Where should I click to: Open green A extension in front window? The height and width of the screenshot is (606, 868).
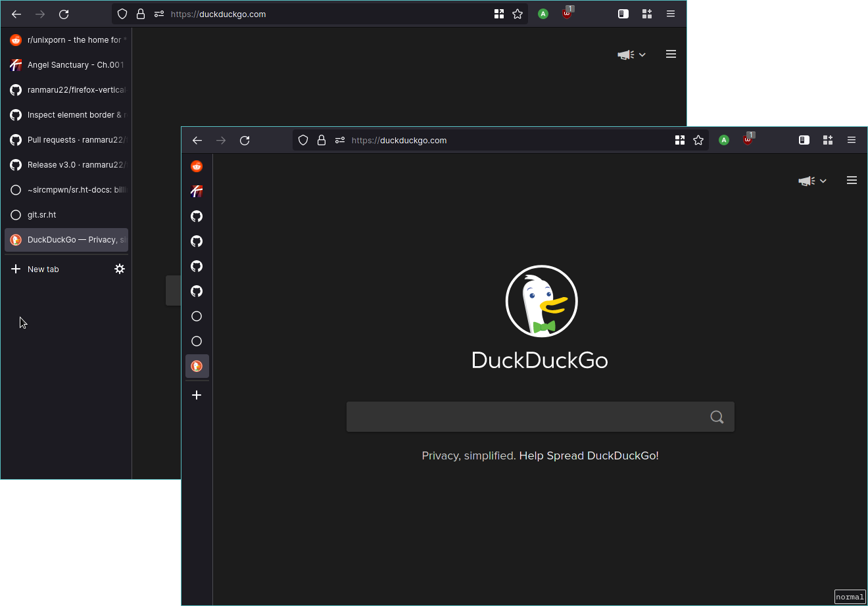click(x=724, y=140)
